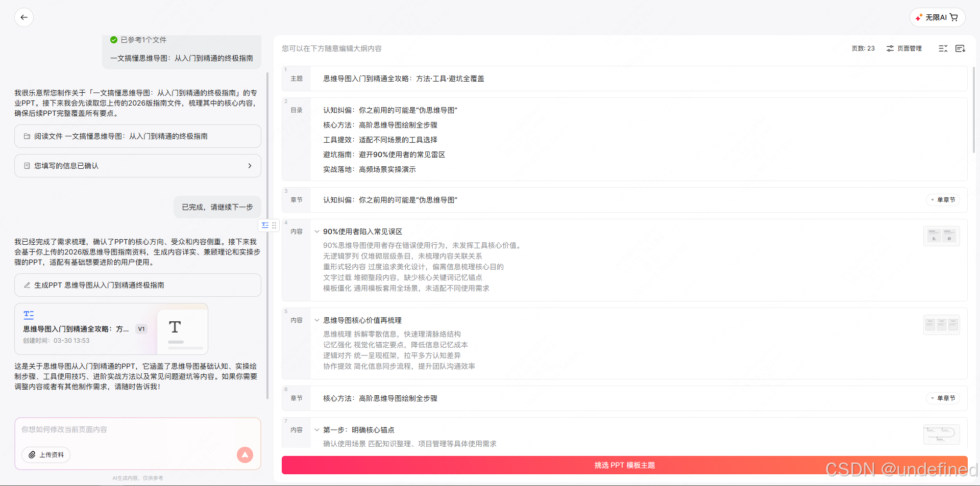Click 工具提效：适配不同场景的工具选择 entry

[x=380, y=140]
